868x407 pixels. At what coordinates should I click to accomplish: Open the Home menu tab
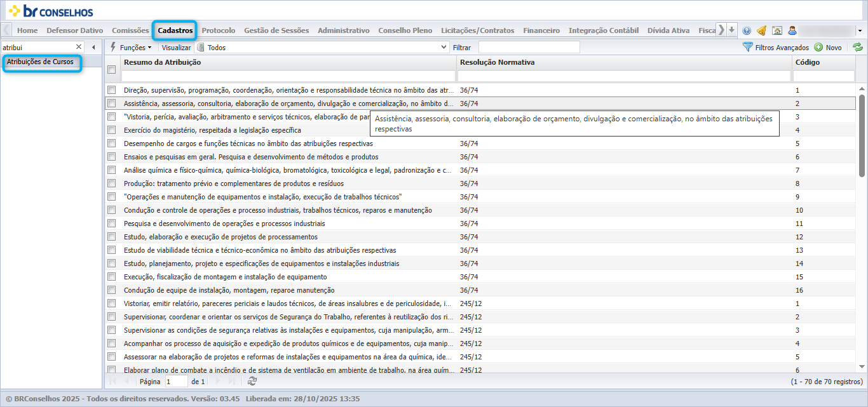27,30
